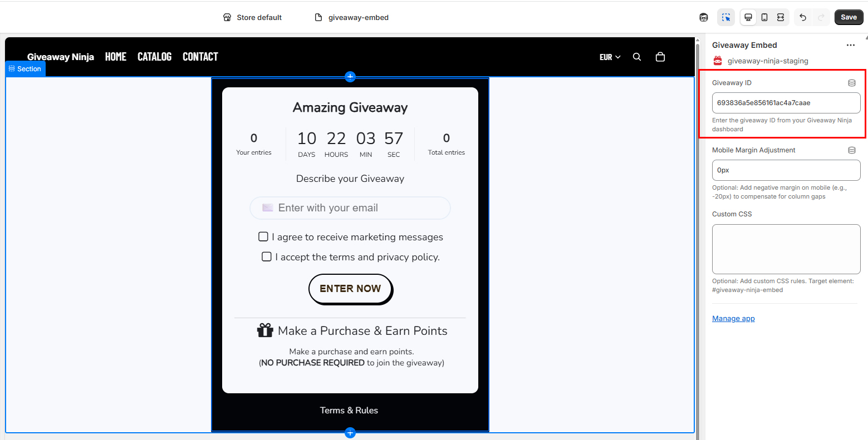Click the ENTER NOW button

(x=350, y=289)
